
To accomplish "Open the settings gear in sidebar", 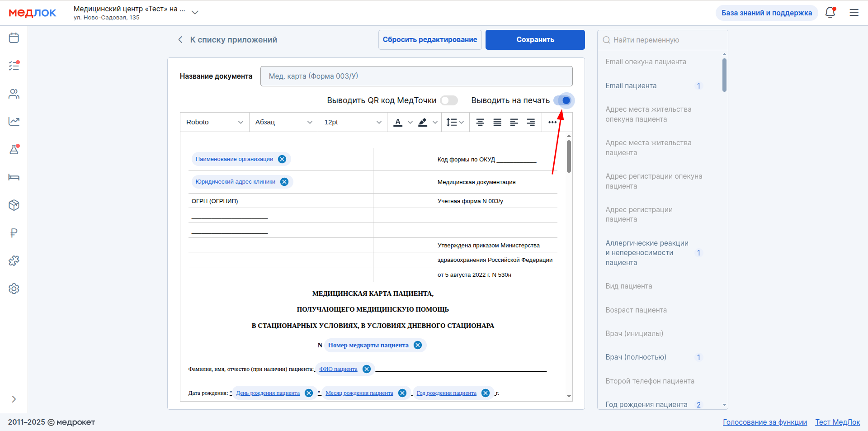I will pyautogui.click(x=14, y=289).
